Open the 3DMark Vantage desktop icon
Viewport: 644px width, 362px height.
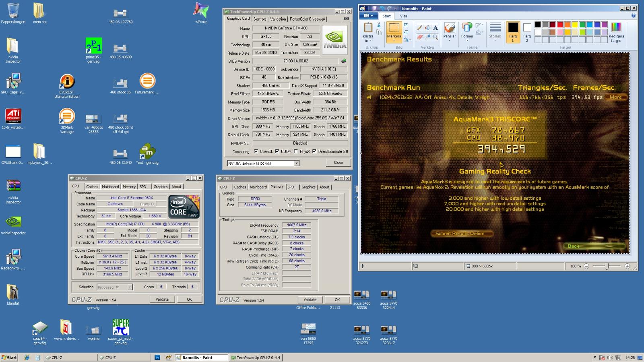67,121
